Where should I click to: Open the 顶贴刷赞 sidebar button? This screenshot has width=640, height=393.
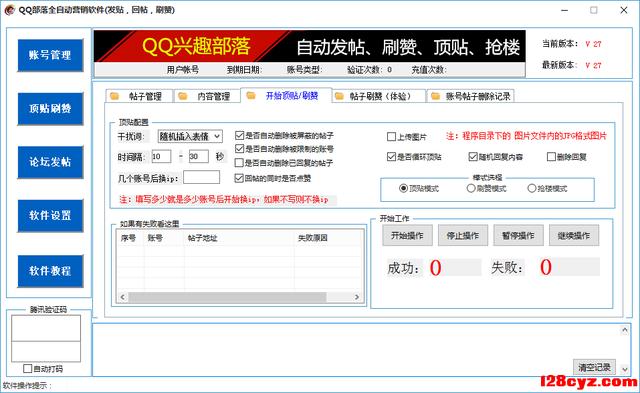pos(50,109)
